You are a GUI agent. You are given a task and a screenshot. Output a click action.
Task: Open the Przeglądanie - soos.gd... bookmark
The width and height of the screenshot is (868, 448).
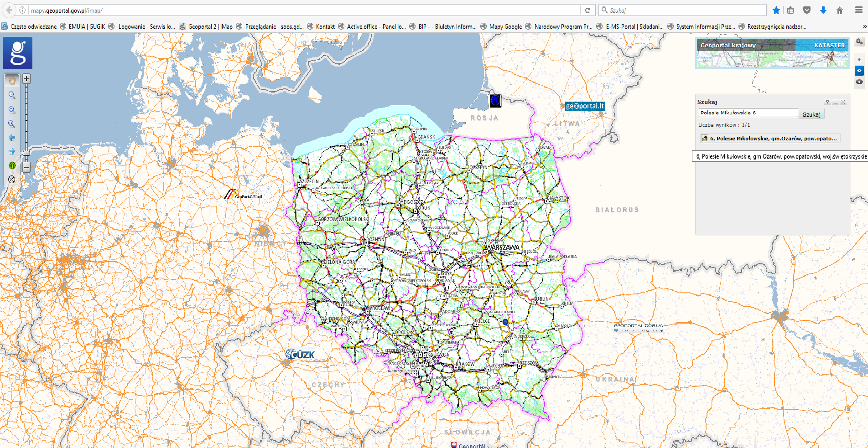[x=270, y=26]
